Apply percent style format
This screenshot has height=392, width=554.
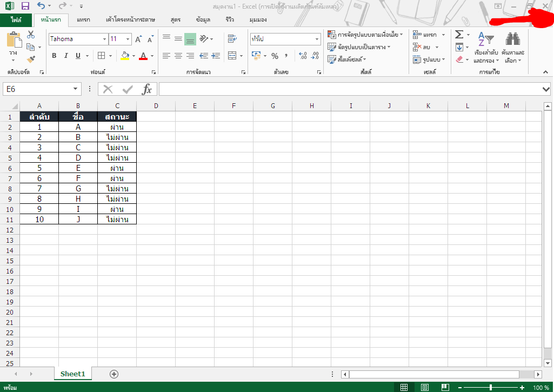click(x=275, y=56)
